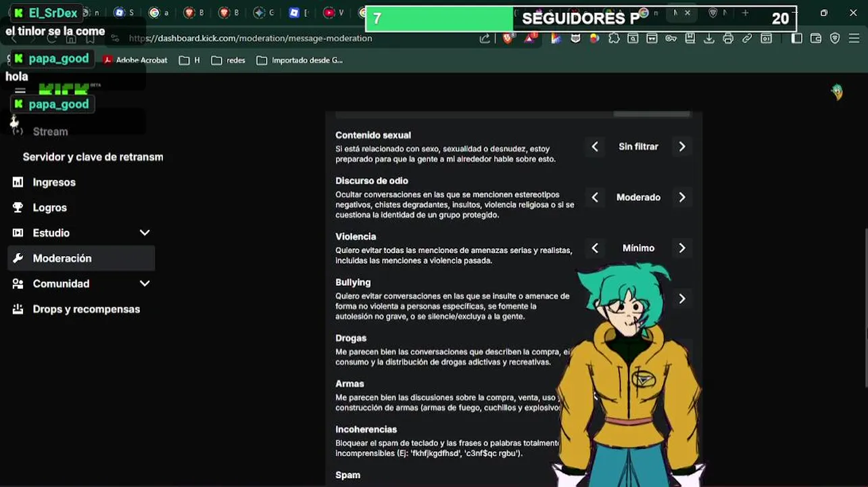Open the site settings tune icon by URL
Viewport: 868px width, 487px height.
click(x=115, y=39)
